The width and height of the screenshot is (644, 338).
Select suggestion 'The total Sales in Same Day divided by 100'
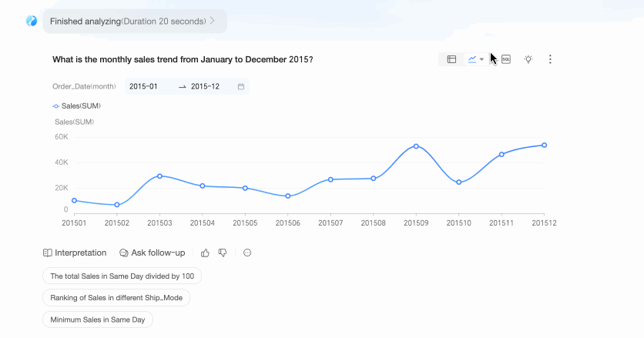click(x=122, y=276)
